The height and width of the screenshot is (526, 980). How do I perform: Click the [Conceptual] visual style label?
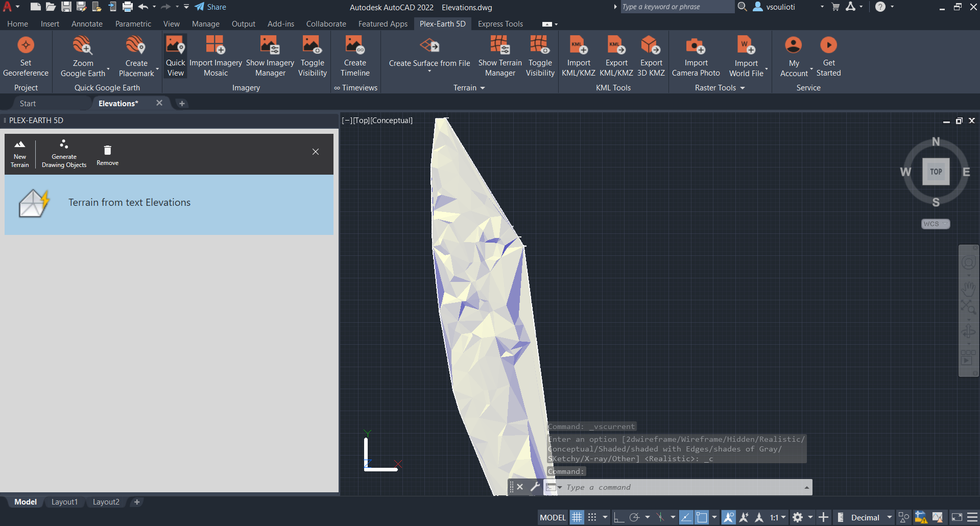coord(392,121)
